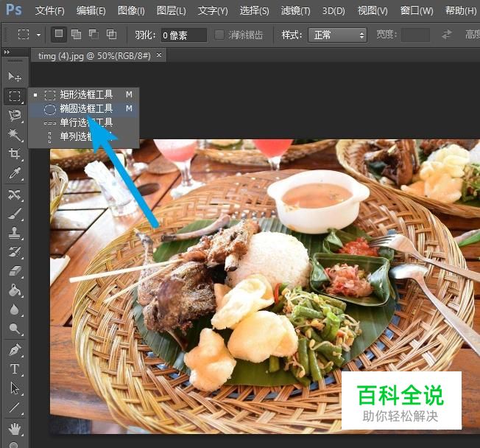Select the Healing Brush tool

click(15, 195)
